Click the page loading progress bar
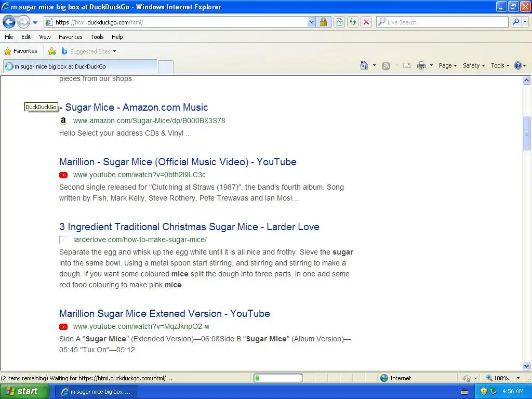Viewport: 532px width, 399px height. [278, 378]
